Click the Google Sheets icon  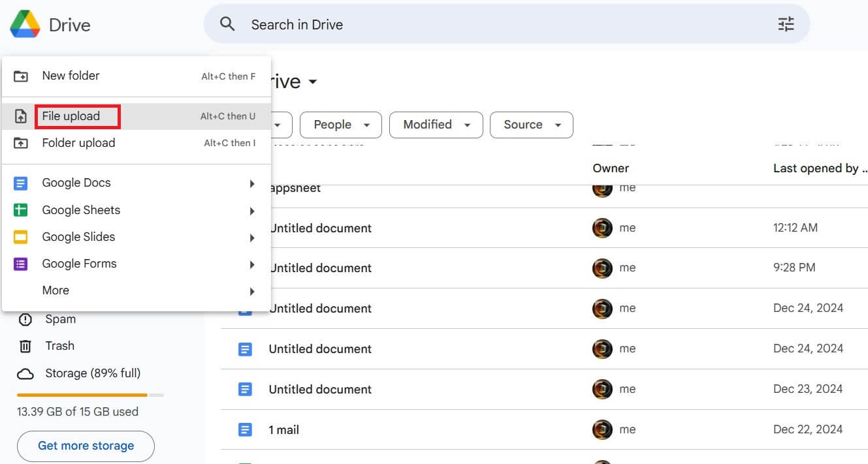point(20,209)
